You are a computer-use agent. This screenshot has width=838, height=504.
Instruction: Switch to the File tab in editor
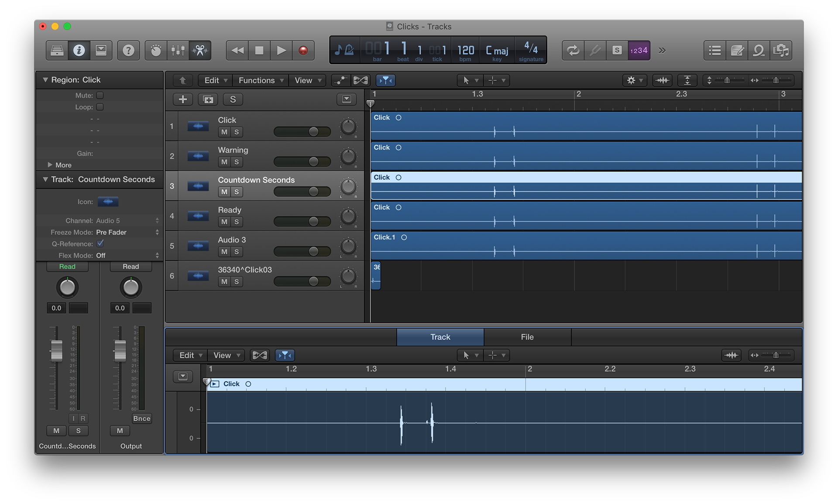point(527,337)
